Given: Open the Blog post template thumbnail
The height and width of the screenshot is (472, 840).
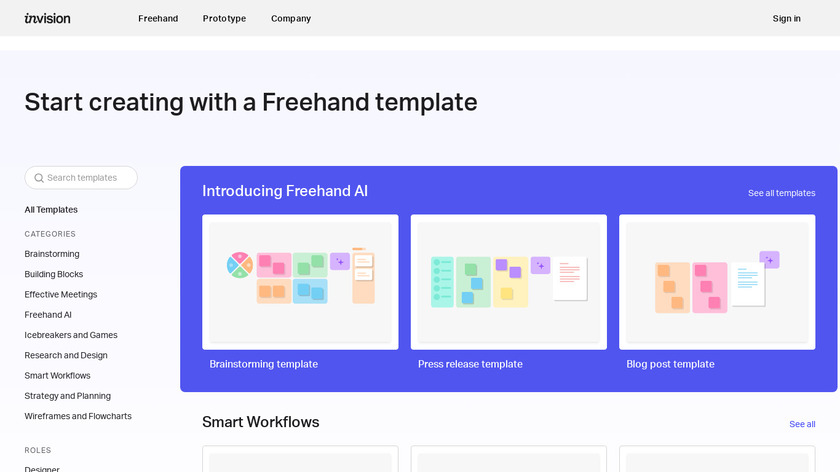Looking at the screenshot, I should (x=716, y=282).
